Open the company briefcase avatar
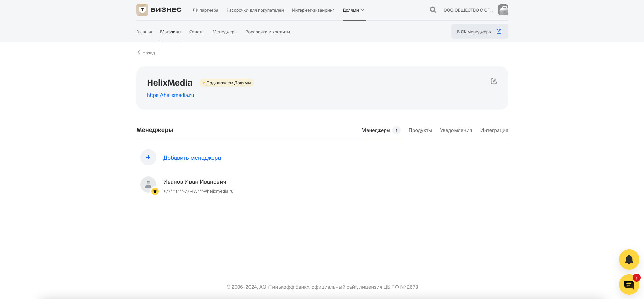This screenshot has width=644, height=299. pyautogui.click(x=503, y=10)
